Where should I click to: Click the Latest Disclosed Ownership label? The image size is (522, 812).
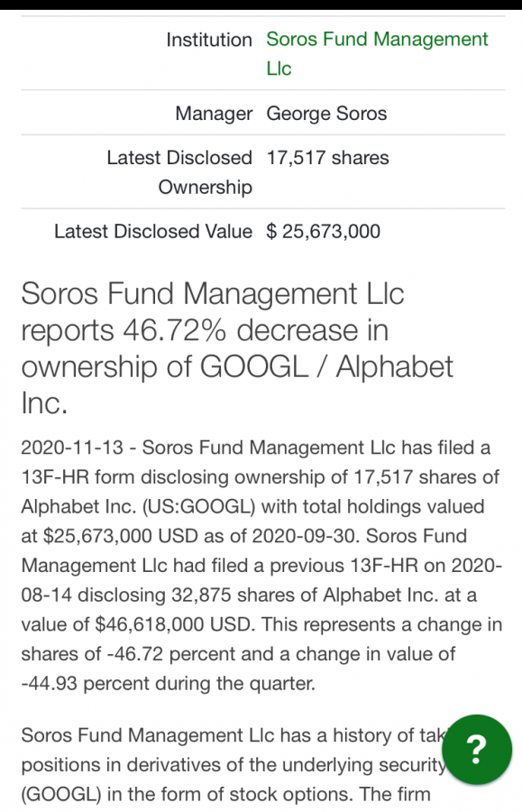pos(179,172)
